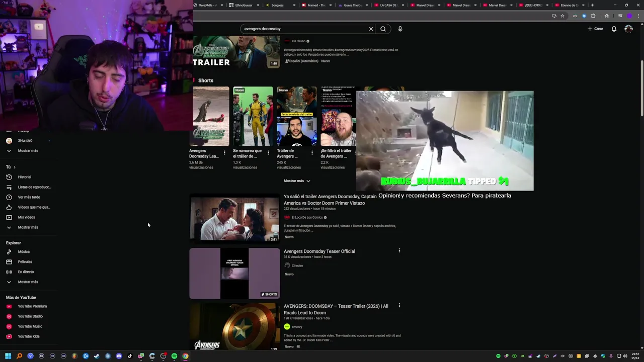Expand Mostrar más under Explorar section

pos(28,282)
